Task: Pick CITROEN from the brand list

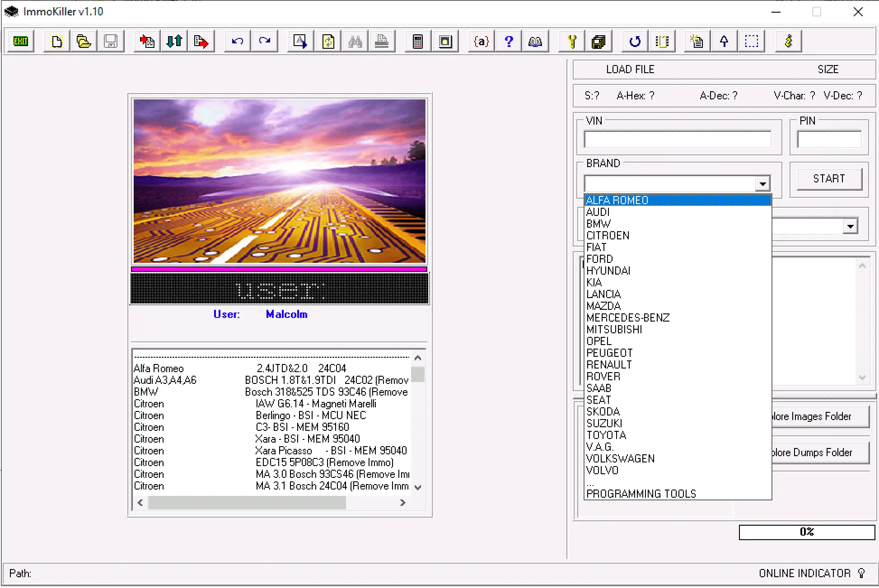Action: (678, 235)
